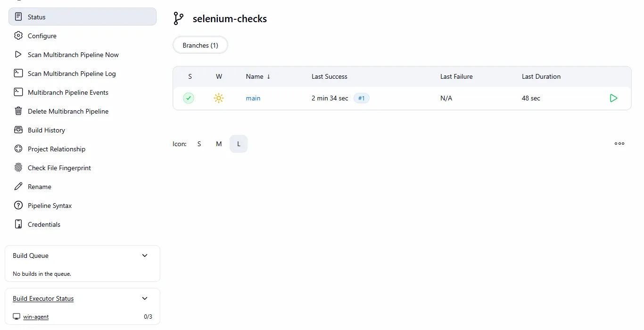Click the Last Failure column header
The height and width of the screenshot is (330, 644).
[x=456, y=76]
